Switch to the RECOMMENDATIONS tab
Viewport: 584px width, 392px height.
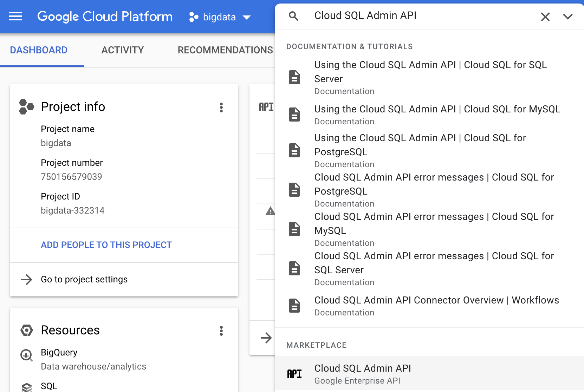click(x=225, y=50)
